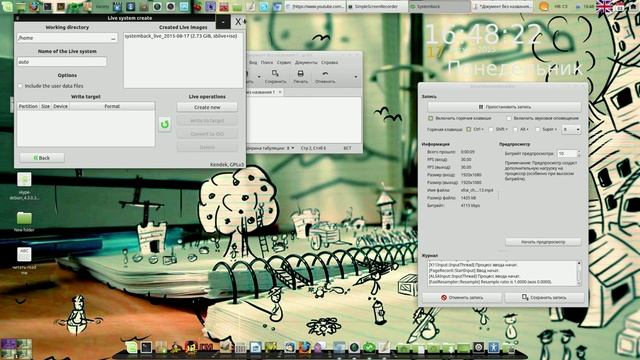Open LibreOffice Writer from the bottom dock
This screenshot has height=360, width=640.
click(x=256, y=347)
